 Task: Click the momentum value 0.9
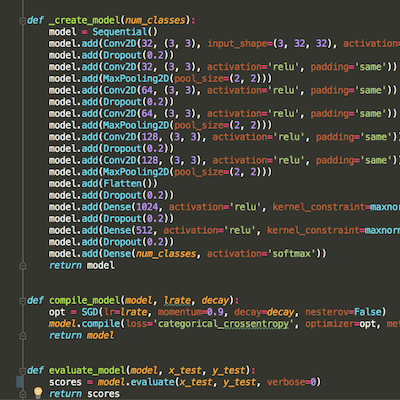[215, 312]
